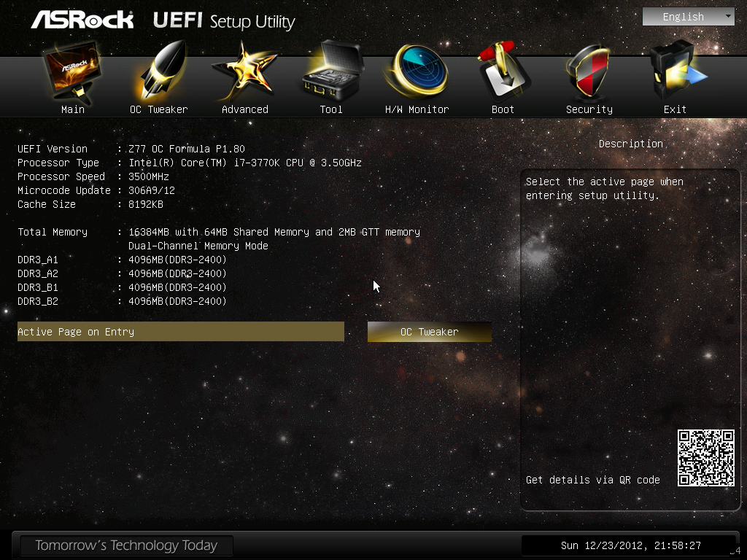Image resolution: width=747 pixels, height=560 pixels.
Task: Click the 'Tomorrow's Technology Today' slogan
Action: (126, 545)
